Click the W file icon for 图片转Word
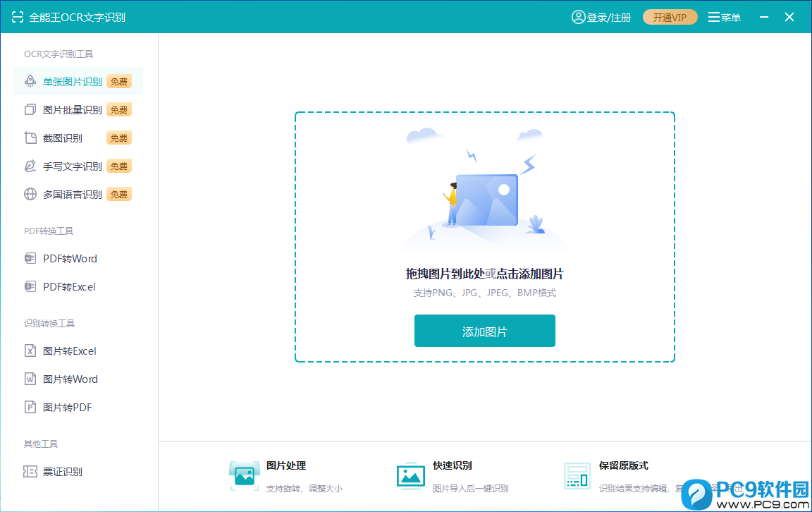The height and width of the screenshot is (512, 812). pos(30,379)
